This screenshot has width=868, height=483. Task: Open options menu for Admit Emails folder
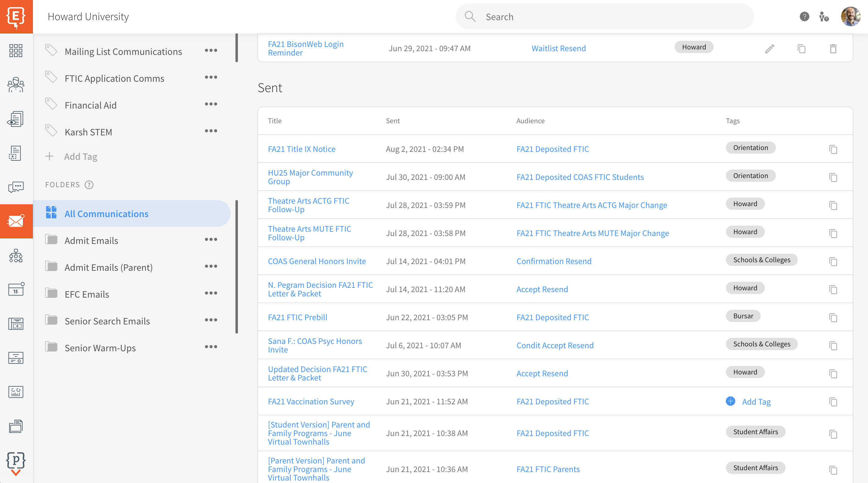click(211, 240)
